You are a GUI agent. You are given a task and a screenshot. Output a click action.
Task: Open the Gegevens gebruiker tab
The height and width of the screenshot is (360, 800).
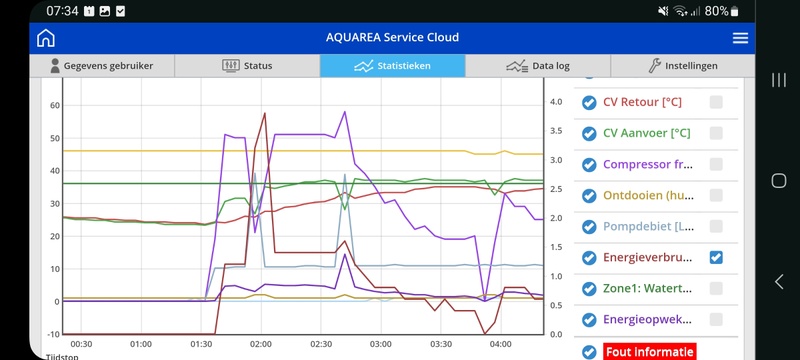click(x=102, y=66)
